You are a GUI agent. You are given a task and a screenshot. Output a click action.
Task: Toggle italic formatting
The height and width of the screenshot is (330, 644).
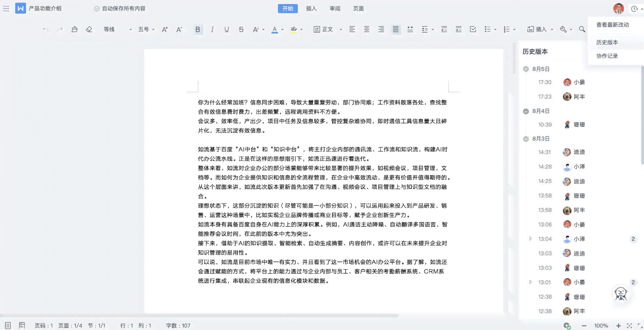[212, 29]
